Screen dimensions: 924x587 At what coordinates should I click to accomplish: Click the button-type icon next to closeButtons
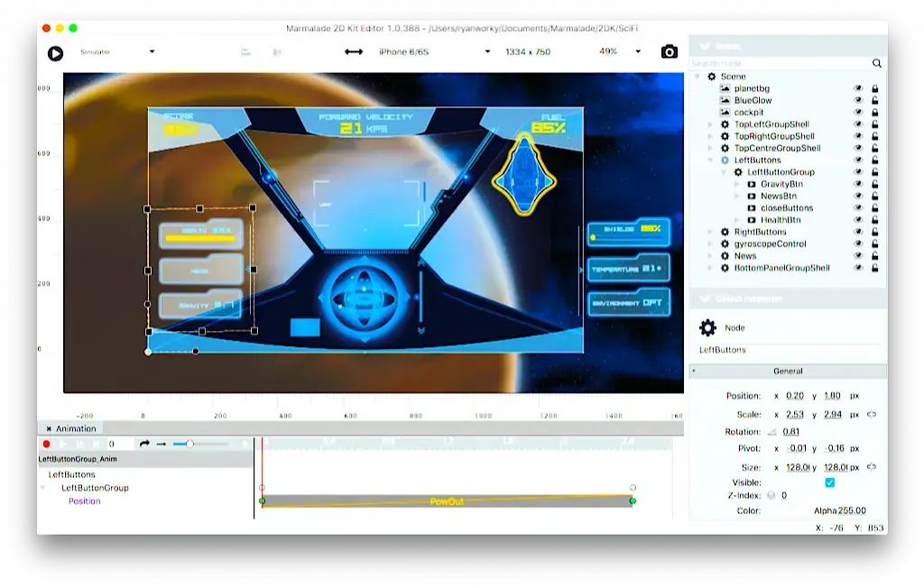coord(752,207)
